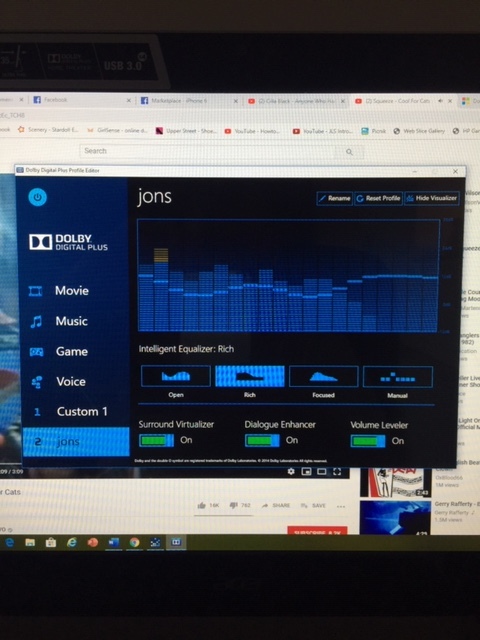Open YouTube player settings gear
480x640 pixels.
(x=291, y=471)
